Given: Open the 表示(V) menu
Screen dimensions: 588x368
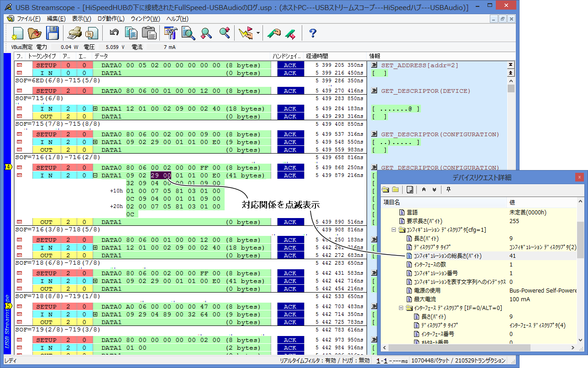Looking at the screenshot, I should [82, 19].
